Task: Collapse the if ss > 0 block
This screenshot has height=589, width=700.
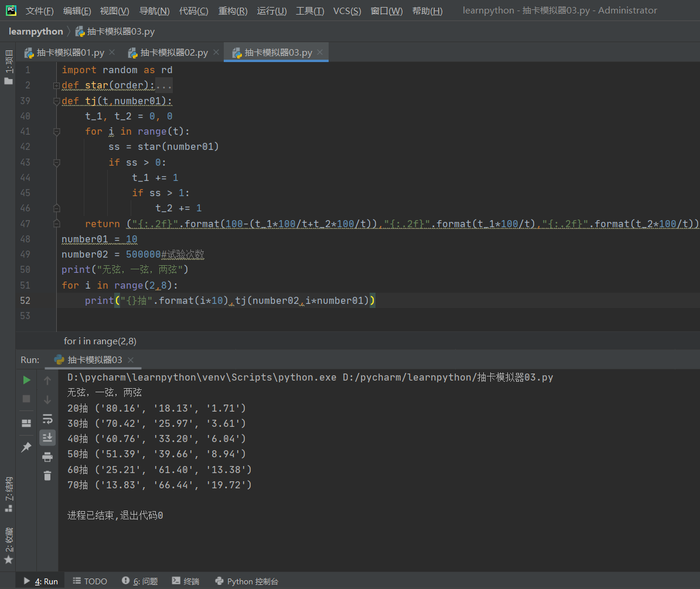Action: point(56,162)
